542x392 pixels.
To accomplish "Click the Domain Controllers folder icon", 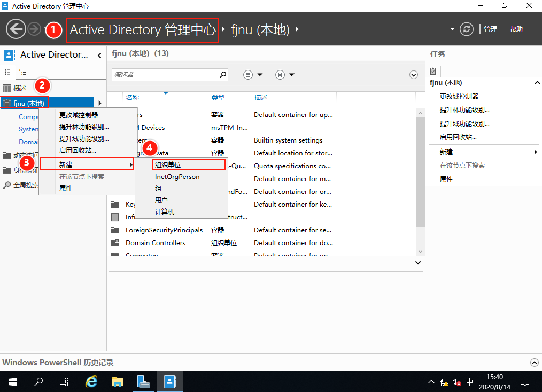I will (x=115, y=243).
